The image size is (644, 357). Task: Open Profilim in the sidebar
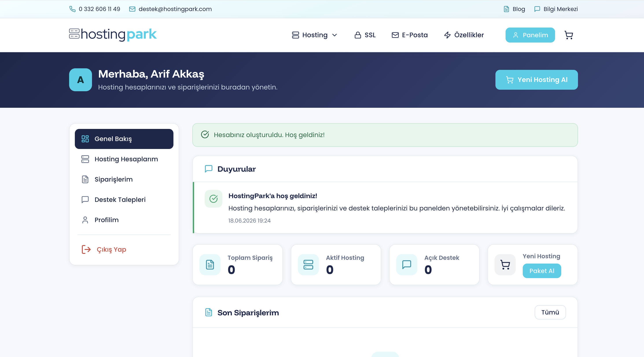(x=124, y=220)
